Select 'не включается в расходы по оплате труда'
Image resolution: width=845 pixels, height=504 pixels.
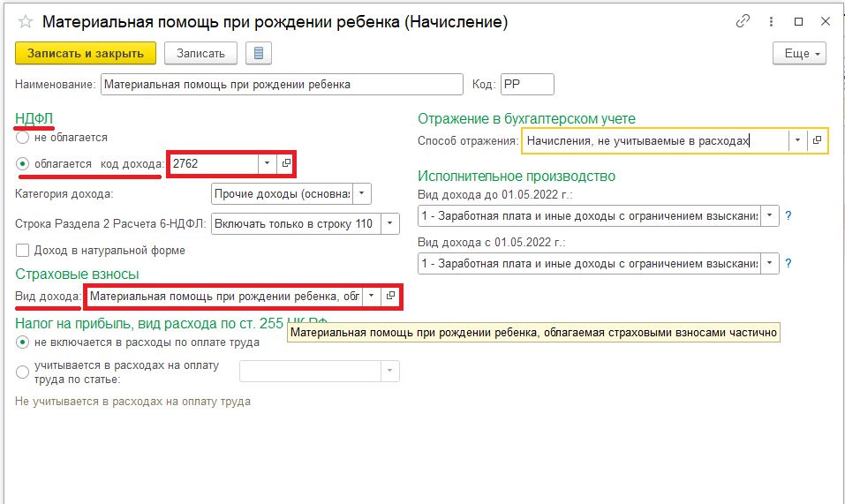point(22,342)
